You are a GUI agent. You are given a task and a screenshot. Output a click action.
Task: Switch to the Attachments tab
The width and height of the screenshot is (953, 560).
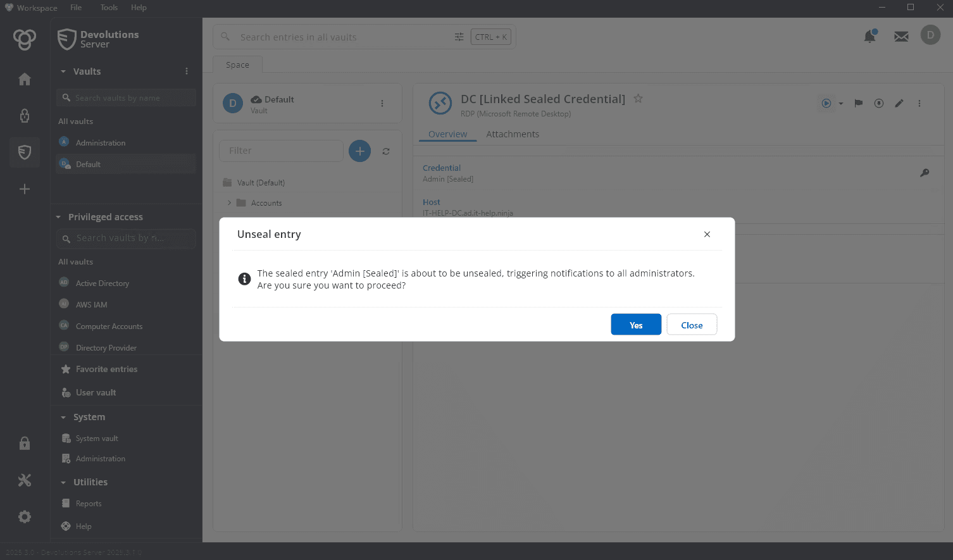513,134
